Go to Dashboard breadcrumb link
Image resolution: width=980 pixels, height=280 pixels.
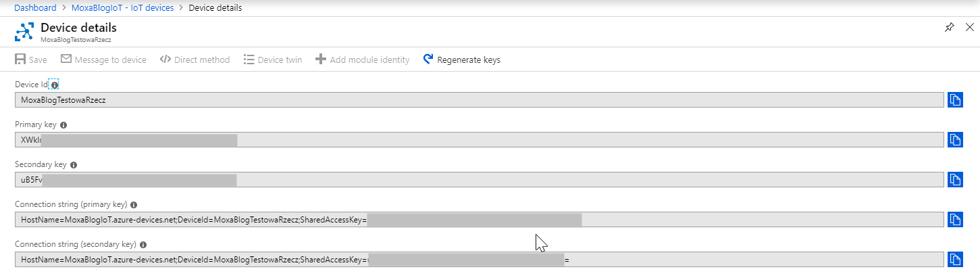click(35, 8)
